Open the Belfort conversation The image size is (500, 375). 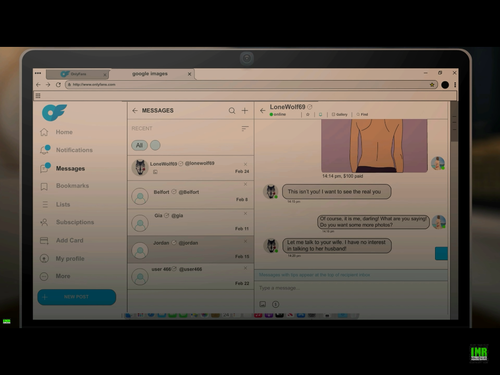pos(191,195)
